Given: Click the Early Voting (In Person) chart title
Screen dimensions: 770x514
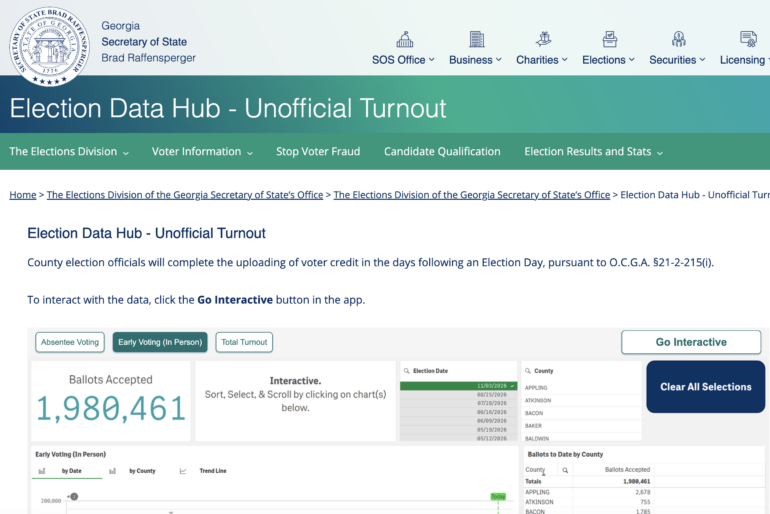Looking at the screenshot, I should [71, 455].
